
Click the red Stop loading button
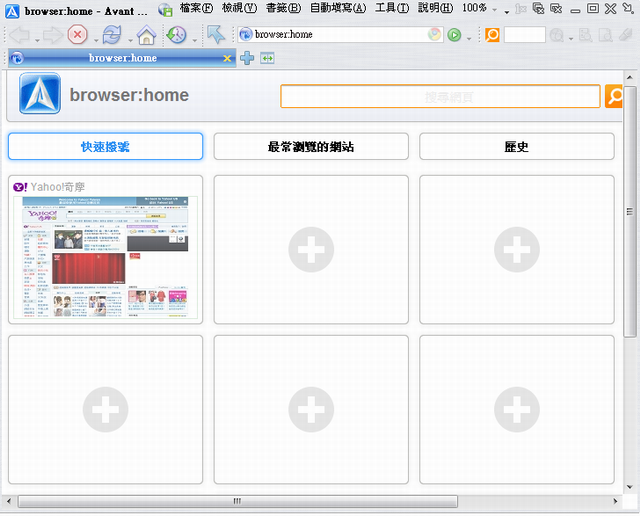tap(77, 35)
